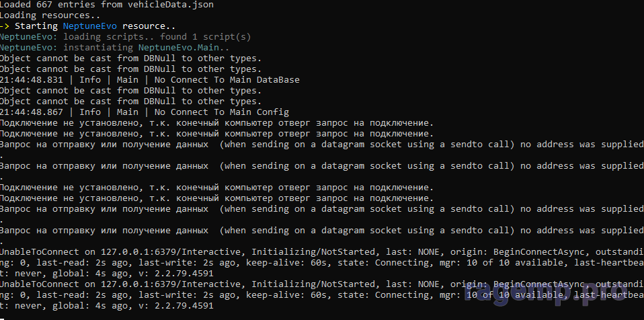
Task: Click the first 'Запрос на отправку' line
Action: 106,144
